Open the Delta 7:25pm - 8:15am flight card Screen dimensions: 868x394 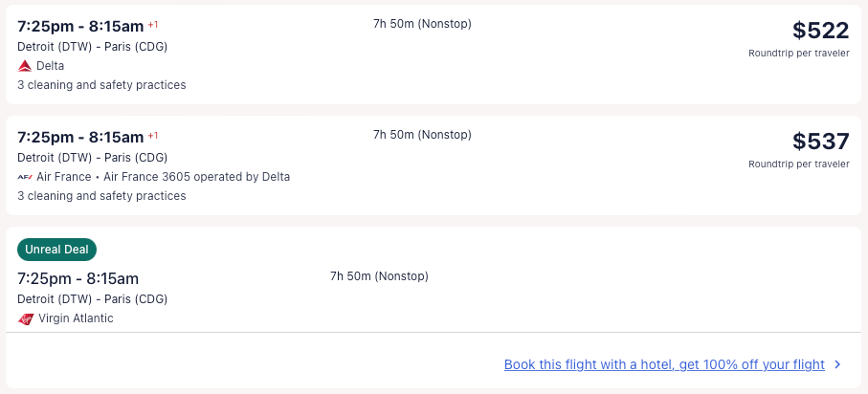80,26
